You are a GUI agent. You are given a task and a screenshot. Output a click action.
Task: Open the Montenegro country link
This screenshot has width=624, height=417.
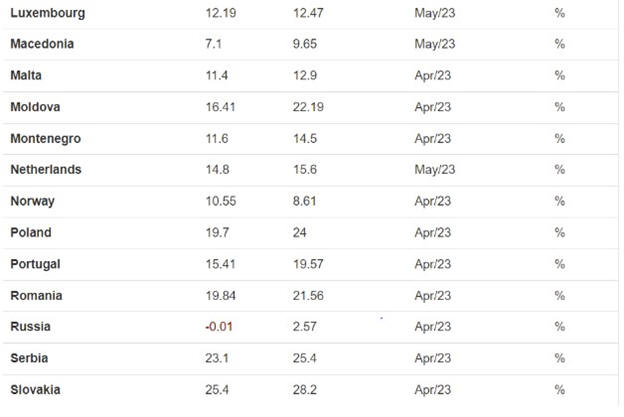pos(45,138)
